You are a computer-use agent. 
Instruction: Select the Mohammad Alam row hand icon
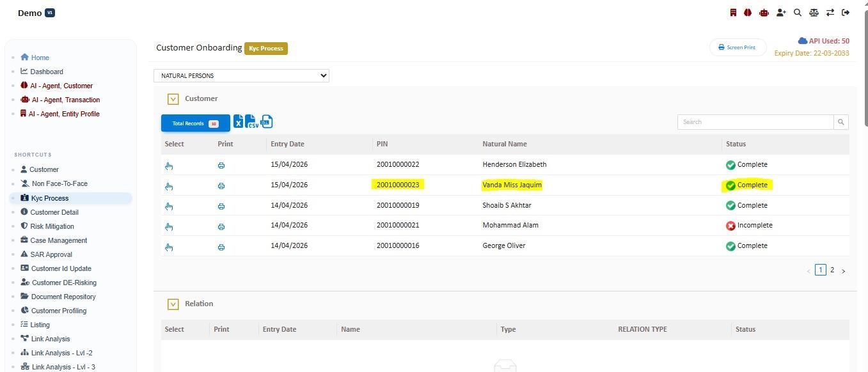click(169, 226)
